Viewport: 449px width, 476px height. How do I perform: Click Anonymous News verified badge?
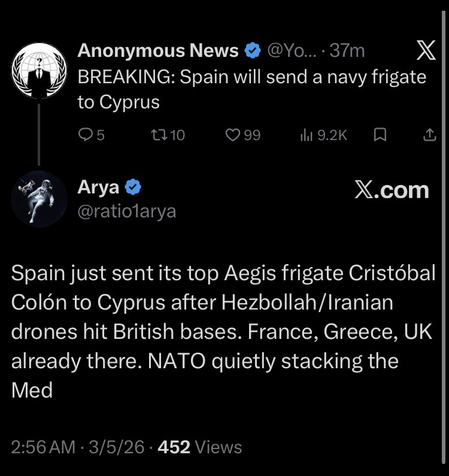[x=253, y=51]
